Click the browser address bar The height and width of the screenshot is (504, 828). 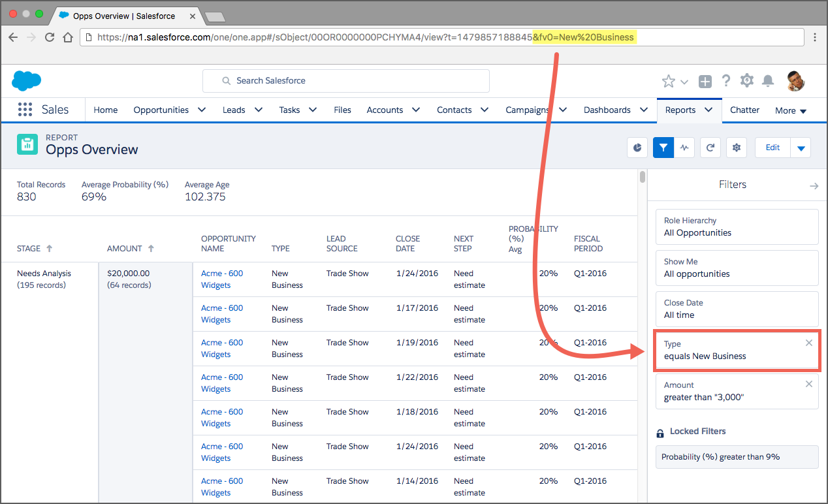[x=441, y=37]
